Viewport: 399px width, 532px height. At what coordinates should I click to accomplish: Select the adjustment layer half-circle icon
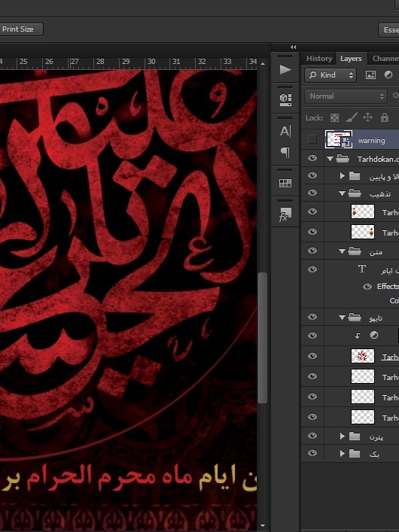[374, 335]
